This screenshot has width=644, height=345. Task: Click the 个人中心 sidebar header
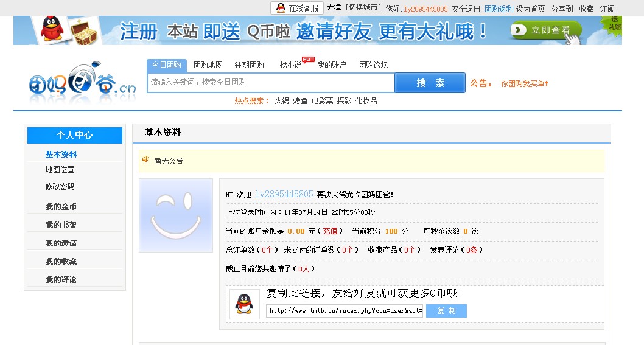point(75,135)
